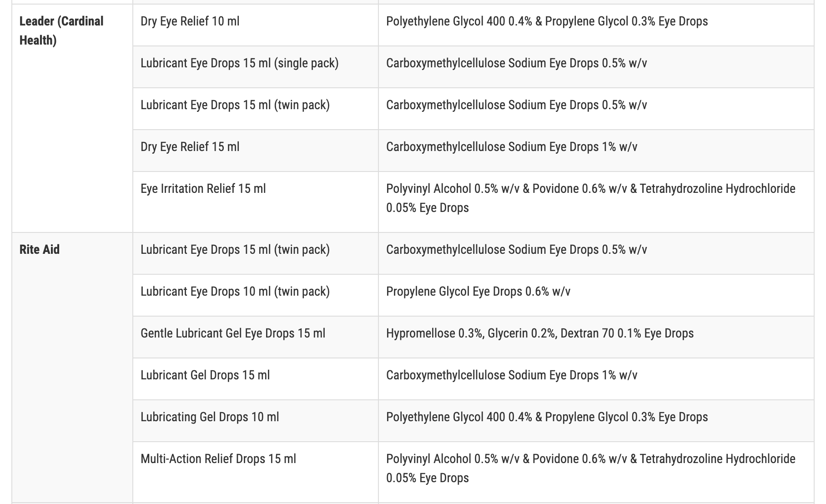Select Leader's Lubricant Eye Drops 15 ml twin pack
Viewport: 826px width, 504px height.
pyautogui.click(x=235, y=105)
